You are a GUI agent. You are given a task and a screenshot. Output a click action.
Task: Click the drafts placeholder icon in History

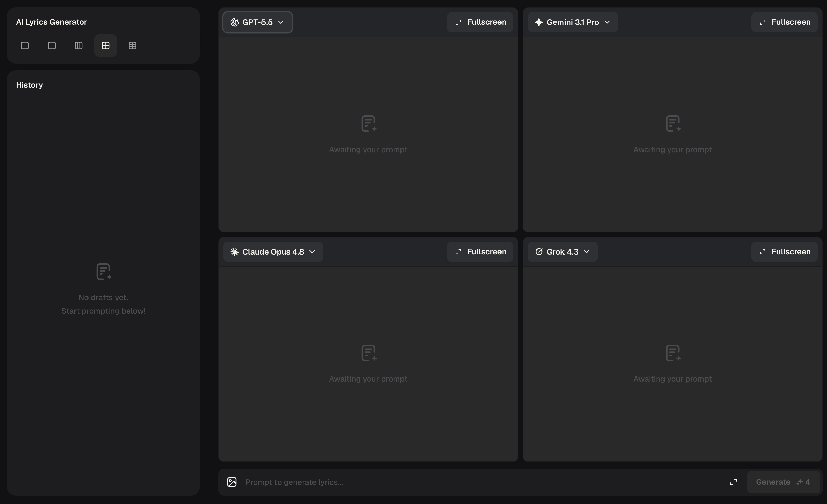coord(104,271)
